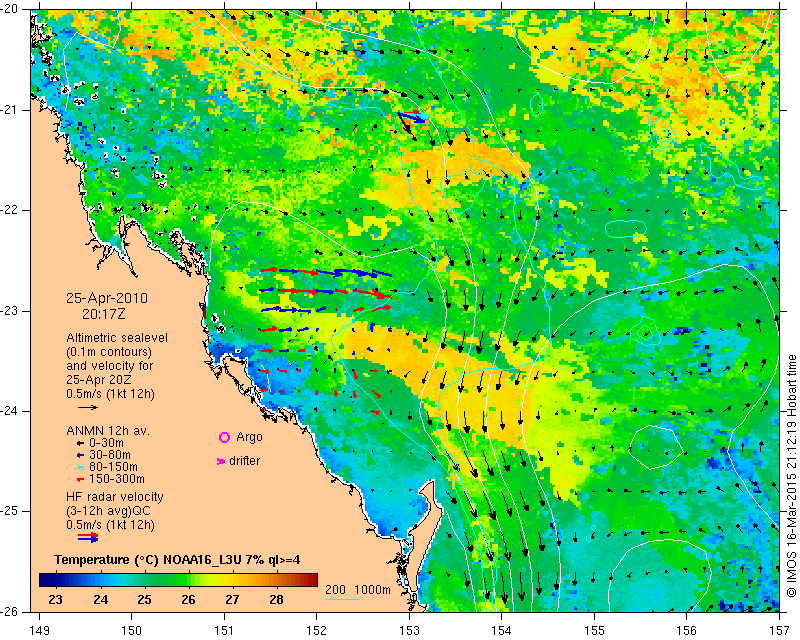Click the cyan 80-150m arrow symbol
This screenshot has height=640, width=800.
80,467
